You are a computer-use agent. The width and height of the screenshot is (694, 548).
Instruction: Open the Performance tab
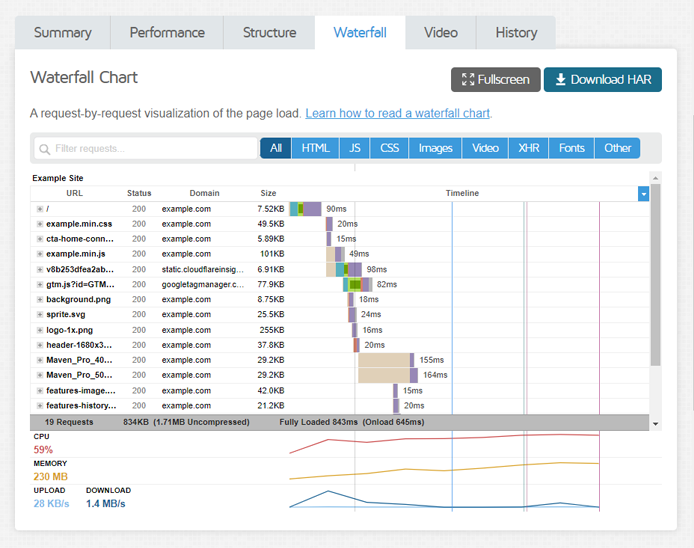[x=167, y=32]
